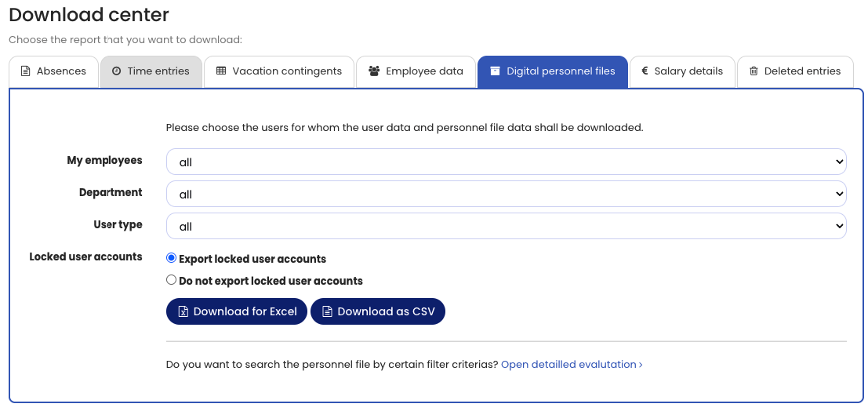Select Do not export locked user accounts

point(172,280)
